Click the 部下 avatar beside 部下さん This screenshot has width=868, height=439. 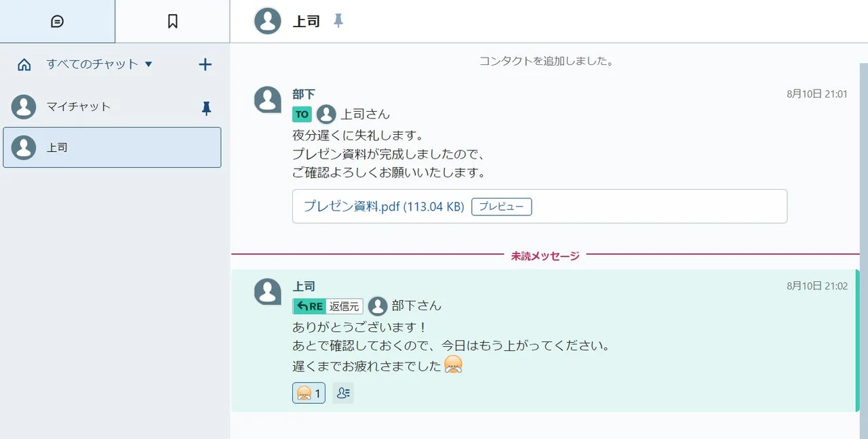377,306
